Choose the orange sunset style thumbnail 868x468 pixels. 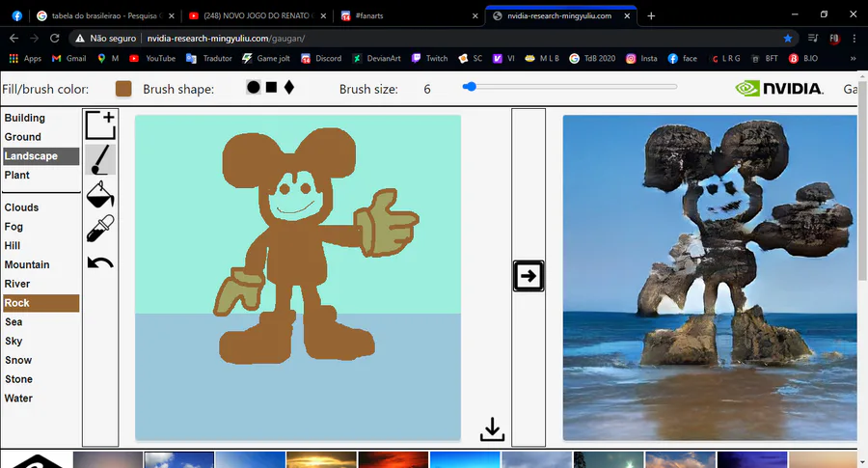click(321, 459)
